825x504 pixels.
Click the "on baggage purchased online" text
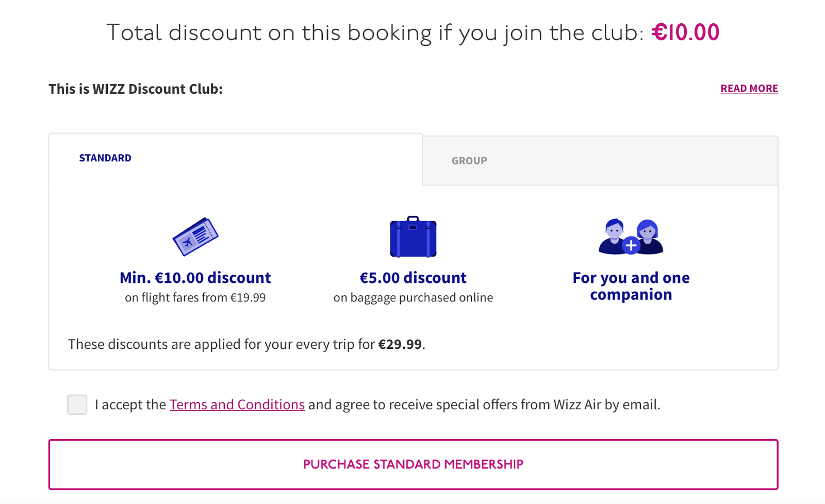[x=413, y=297]
